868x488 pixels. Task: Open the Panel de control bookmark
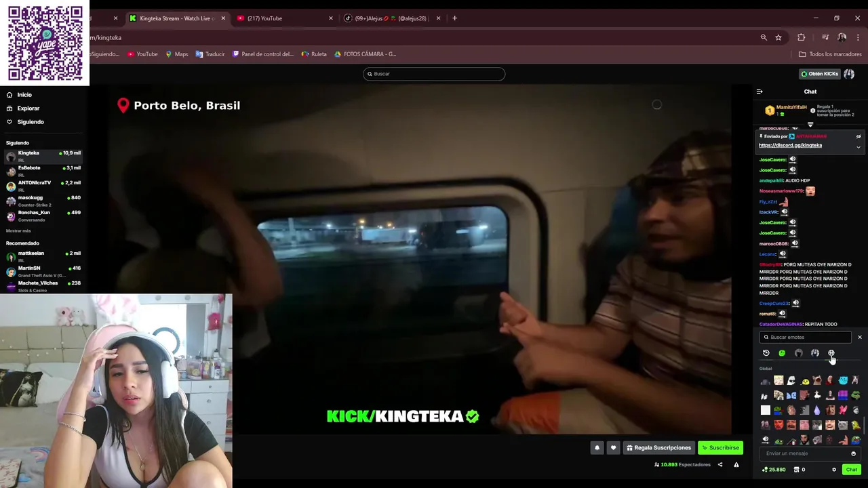pos(263,54)
